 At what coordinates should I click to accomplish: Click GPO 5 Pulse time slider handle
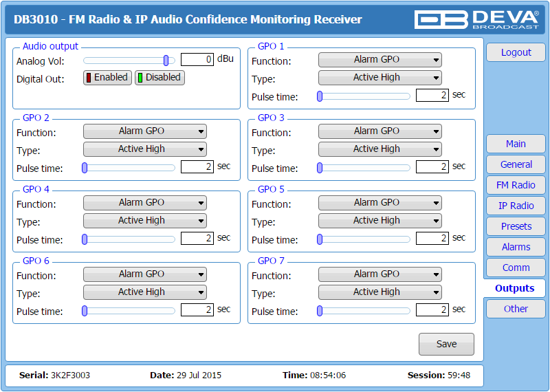(320, 239)
